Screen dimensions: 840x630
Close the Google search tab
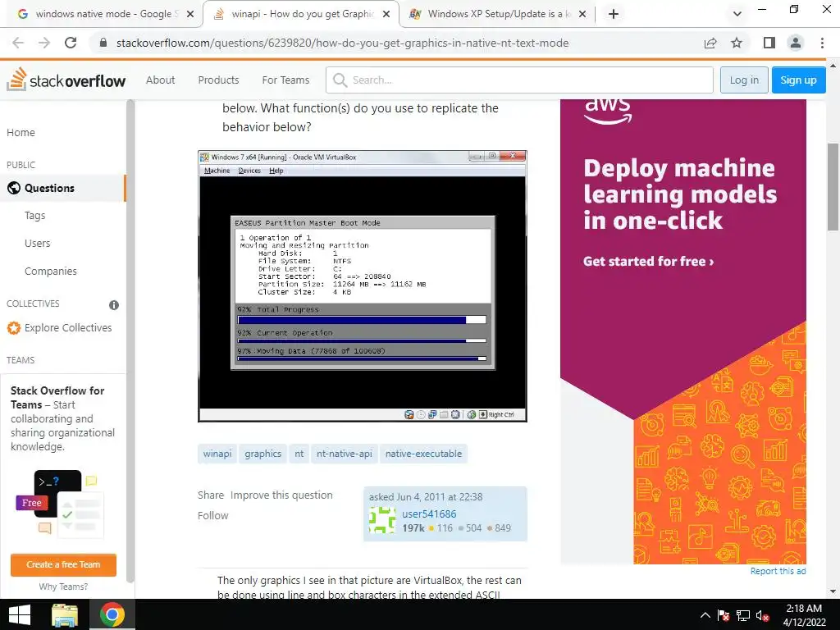pyautogui.click(x=189, y=14)
